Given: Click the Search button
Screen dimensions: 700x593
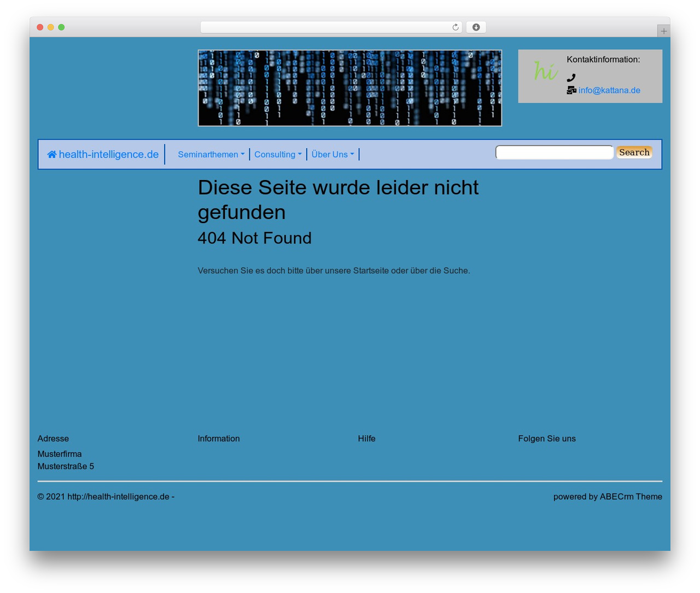Looking at the screenshot, I should 634,152.
